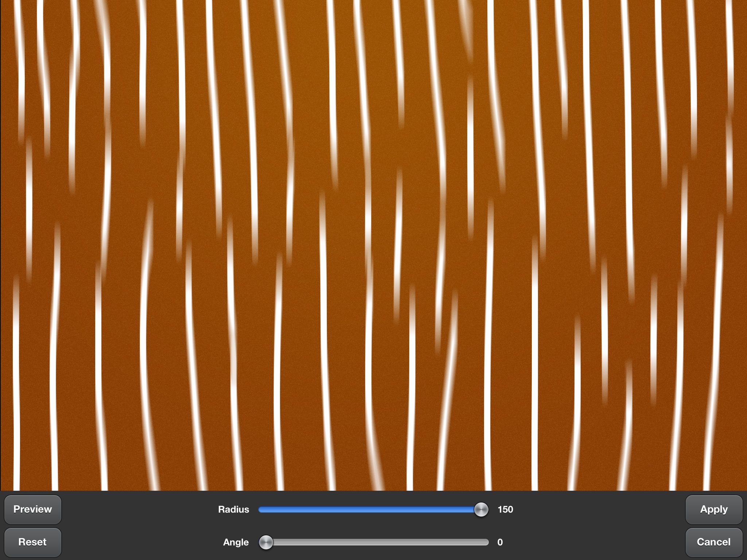Screen dimensions: 747x560
Task: Click the right end of the Angle track
Action: [487, 542]
